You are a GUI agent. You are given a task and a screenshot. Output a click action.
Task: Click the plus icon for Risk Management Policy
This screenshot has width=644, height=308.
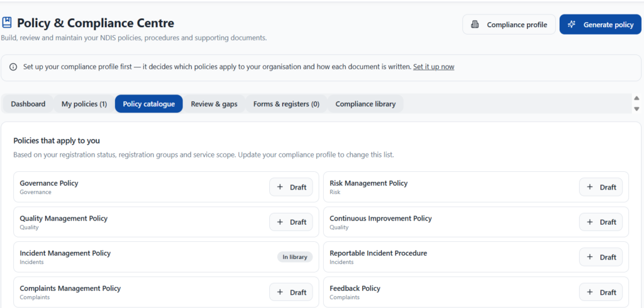(x=590, y=187)
